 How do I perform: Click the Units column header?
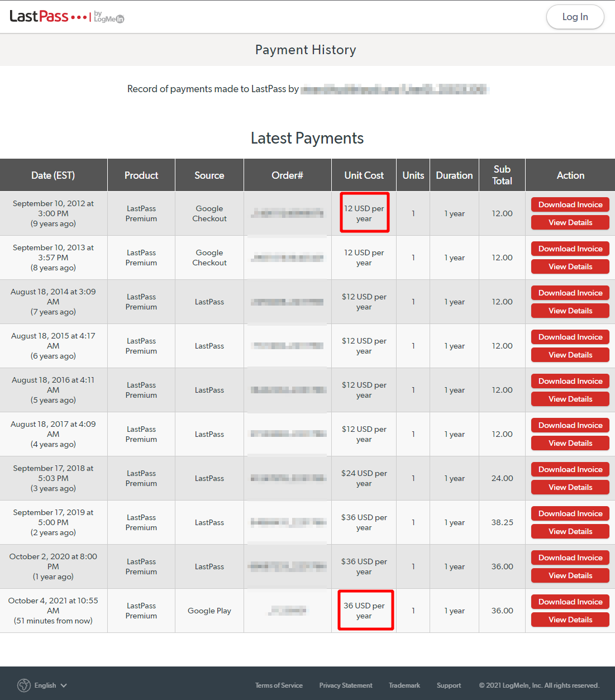pos(413,175)
